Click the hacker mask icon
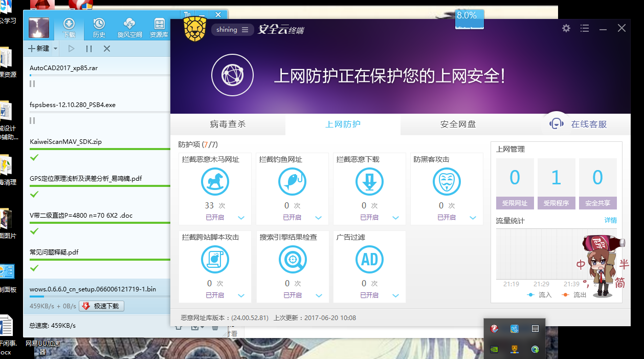Image resolution: width=644 pixels, height=359 pixels. click(x=447, y=181)
